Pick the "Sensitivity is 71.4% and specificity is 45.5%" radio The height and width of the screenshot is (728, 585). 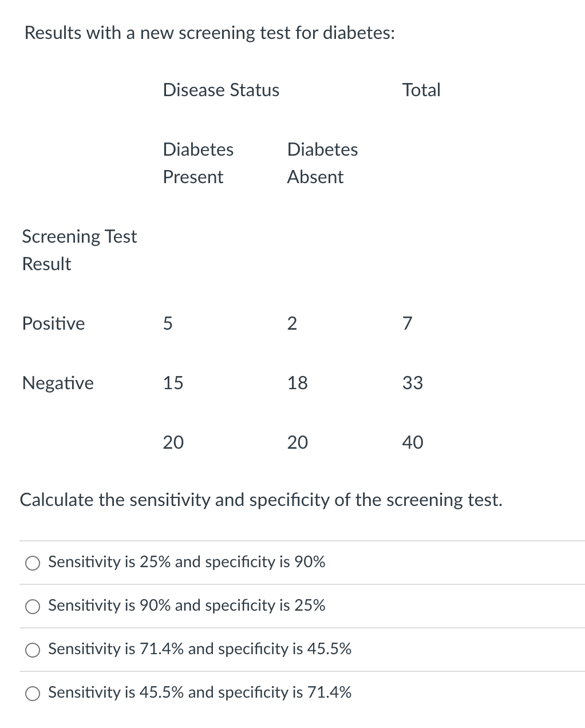click(x=33, y=650)
